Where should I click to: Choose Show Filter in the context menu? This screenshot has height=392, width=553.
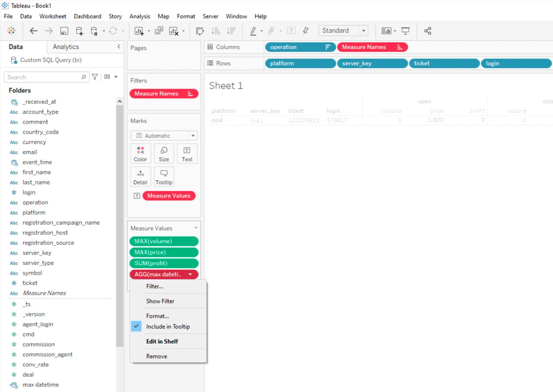point(160,301)
